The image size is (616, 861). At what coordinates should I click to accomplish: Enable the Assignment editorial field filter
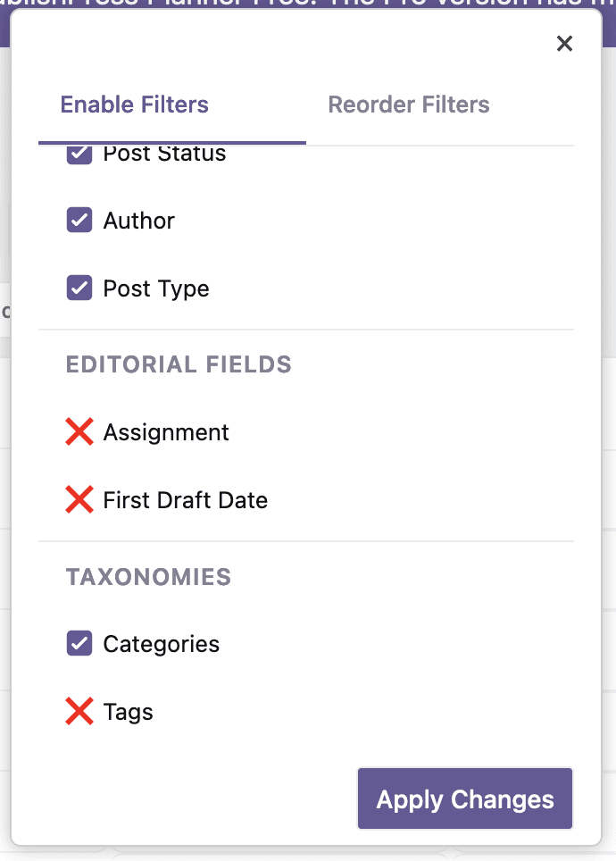point(79,431)
